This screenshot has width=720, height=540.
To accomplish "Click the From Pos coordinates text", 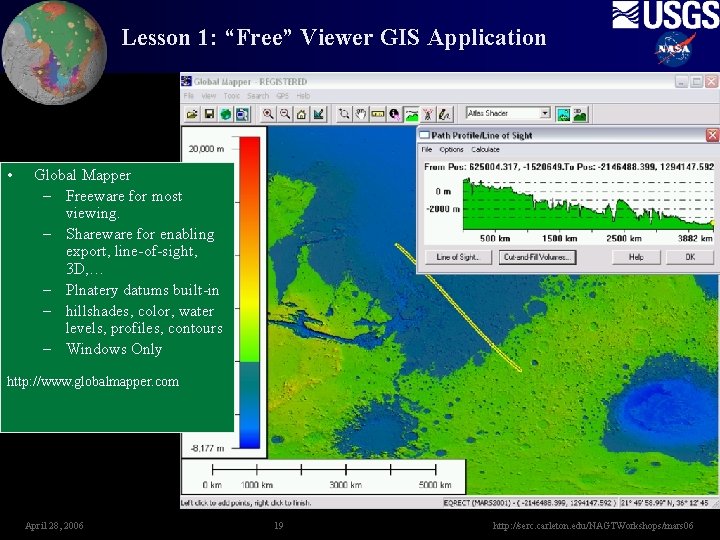I will (492, 166).
